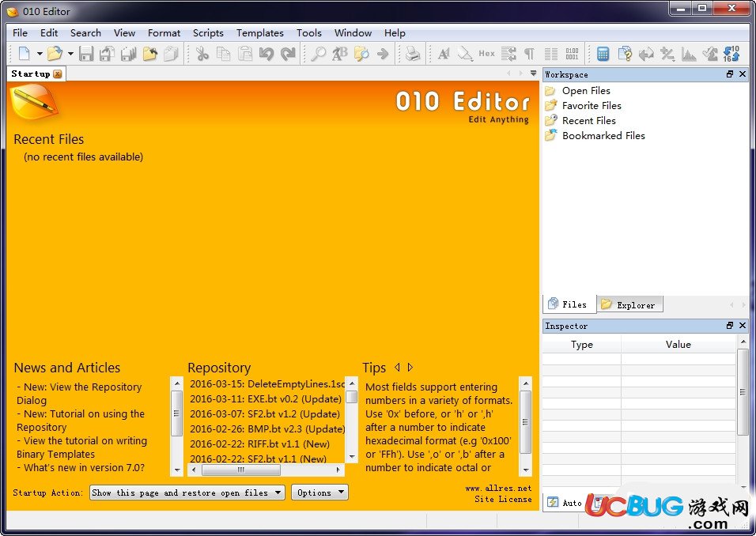The height and width of the screenshot is (536, 756).
Task: Click the Paste clipboard icon
Action: click(245, 54)
